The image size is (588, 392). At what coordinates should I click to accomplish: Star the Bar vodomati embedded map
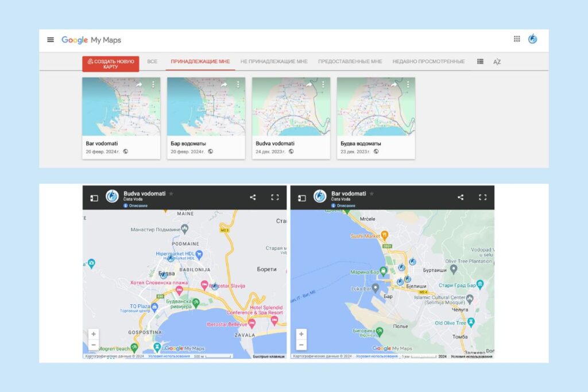(372, 194)
